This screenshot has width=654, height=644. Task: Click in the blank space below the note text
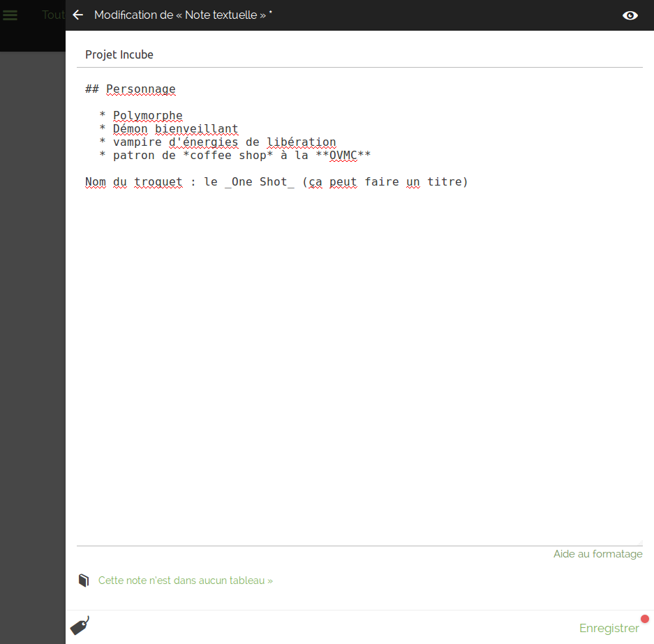pos(359,367)
